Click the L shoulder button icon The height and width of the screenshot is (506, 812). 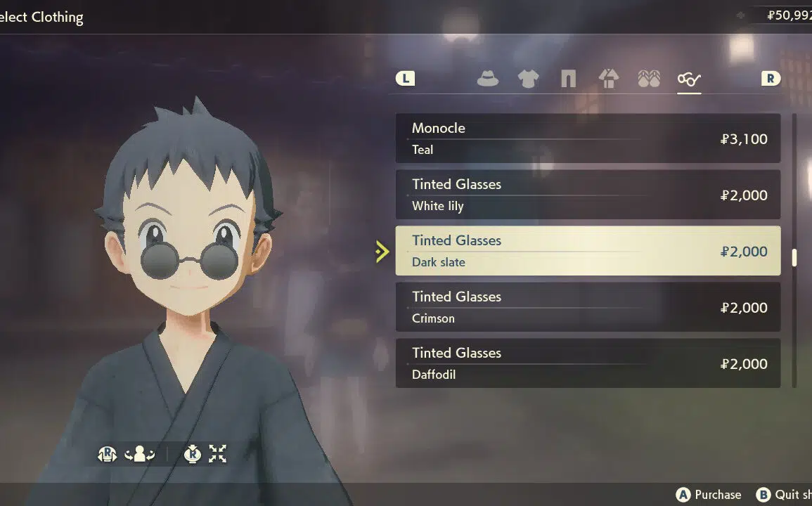click(x=406, y=79)
